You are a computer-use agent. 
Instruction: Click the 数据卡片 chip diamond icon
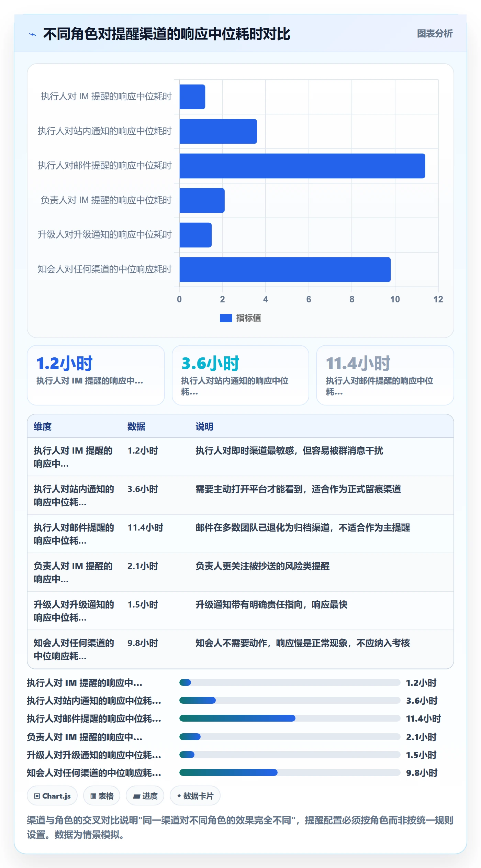pyautogui.click(x=179, y=796)
